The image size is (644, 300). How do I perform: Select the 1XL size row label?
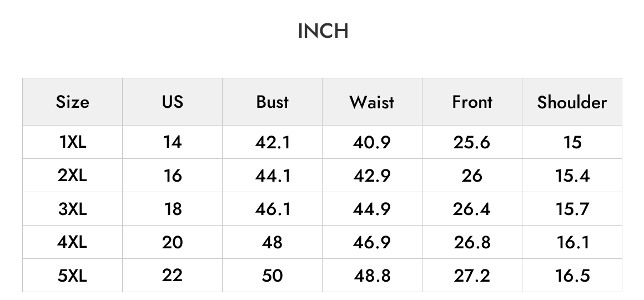pyautogui.click(x=72, y=142)
